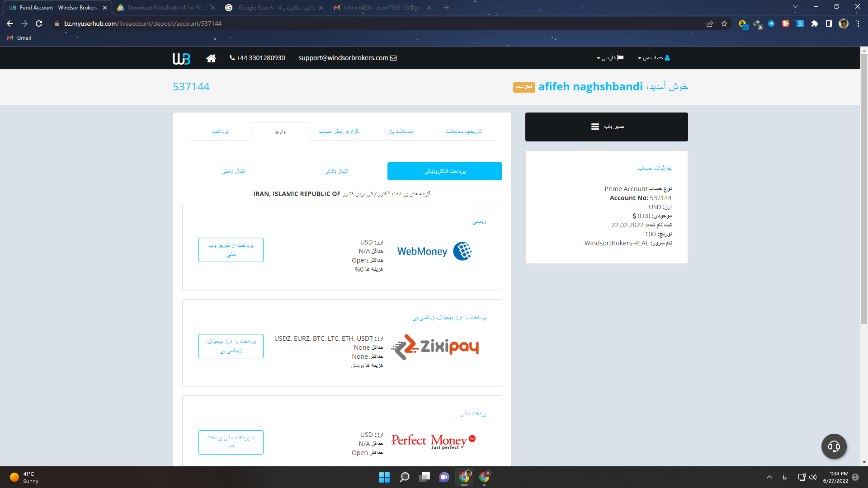868x488 pixels.
Task: Click the پرفکت مانی section title
Action: [473, 414]
